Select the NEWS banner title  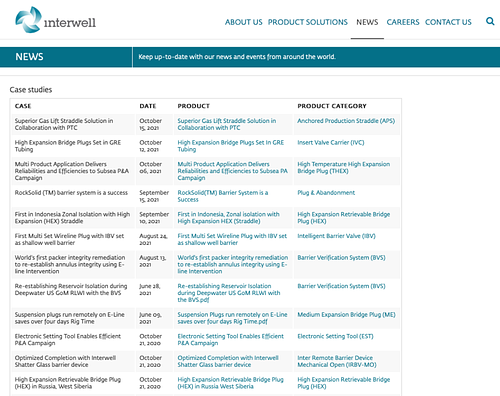29,57
